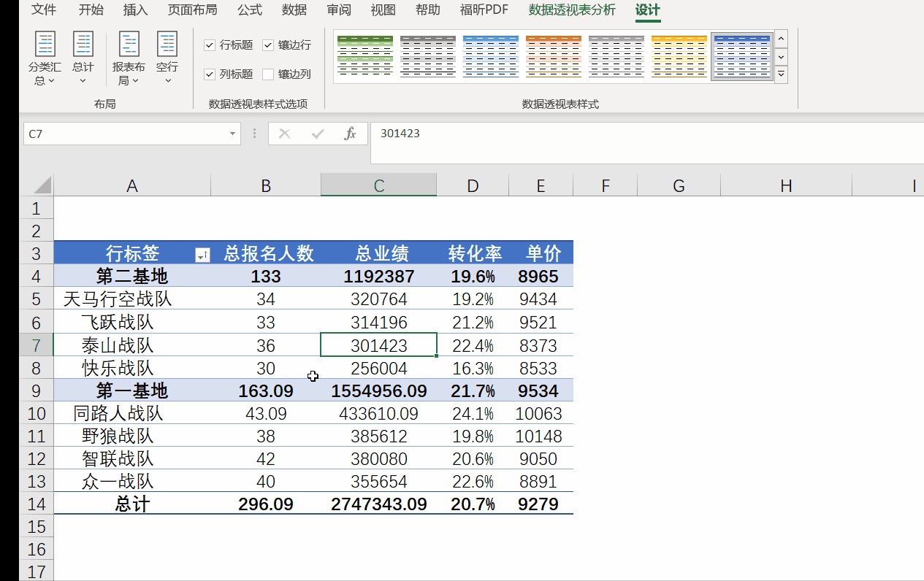Switch to the 页面布局 tab
The width and height of the screenshot is (924, 581).
[x=192, y=9]
